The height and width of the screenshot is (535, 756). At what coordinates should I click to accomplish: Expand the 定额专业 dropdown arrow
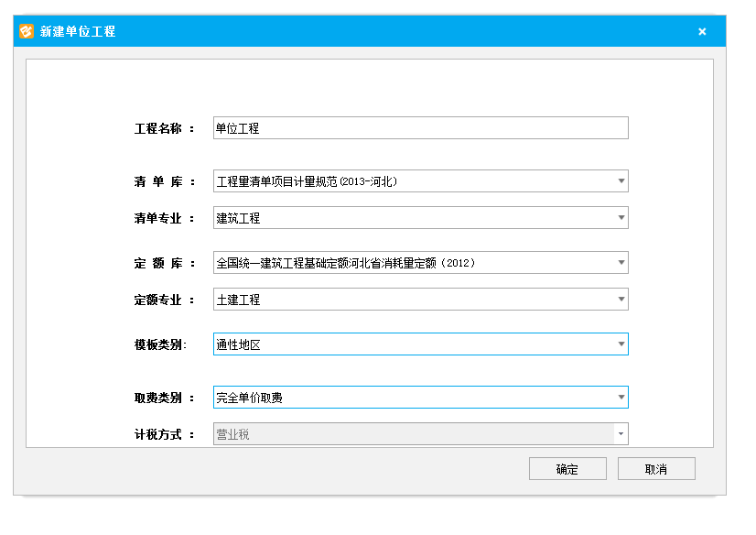(x=621, y=300)
